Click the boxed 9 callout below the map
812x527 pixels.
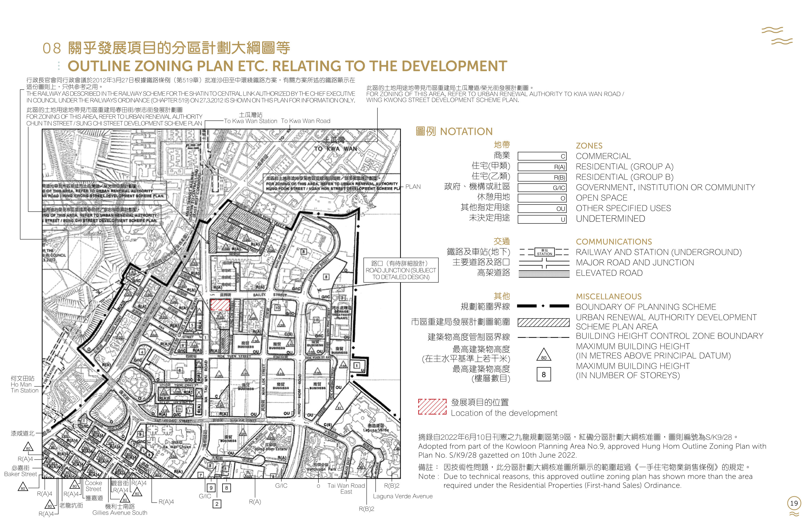pos(211,488)
